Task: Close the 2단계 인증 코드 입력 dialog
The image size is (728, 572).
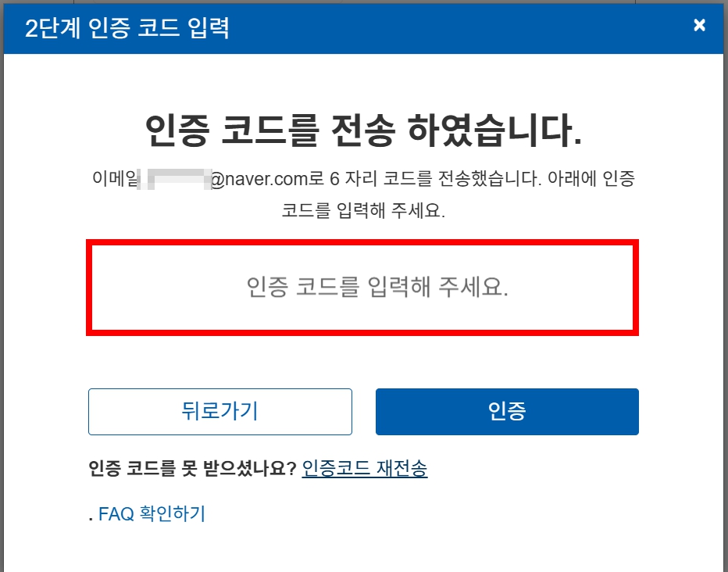Action: point(699,25)
